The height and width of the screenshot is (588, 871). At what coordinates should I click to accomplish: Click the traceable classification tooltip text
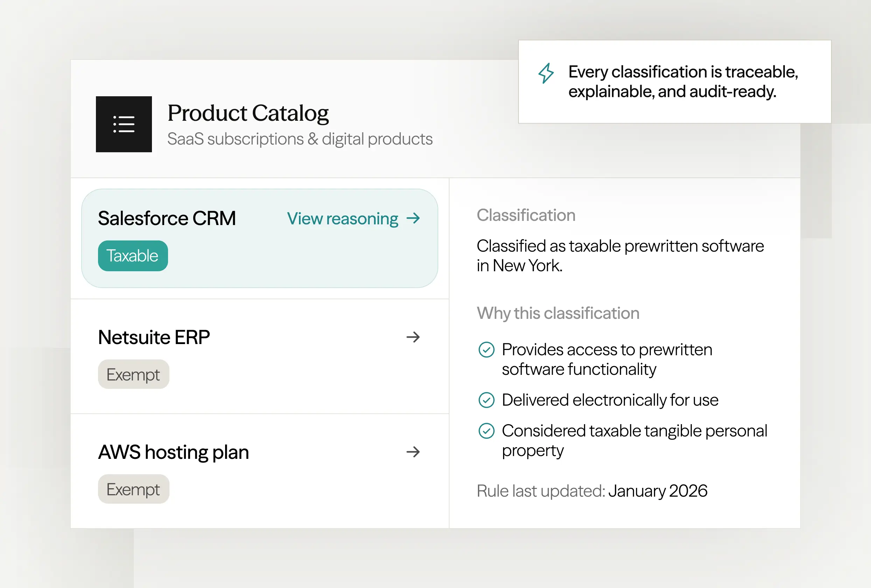tap(683, 82)
